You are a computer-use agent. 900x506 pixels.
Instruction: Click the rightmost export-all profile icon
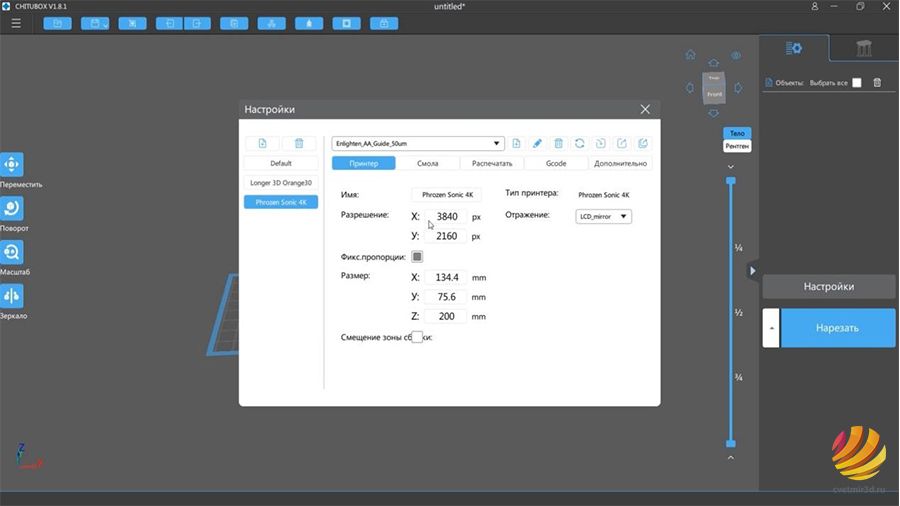pyautogui.click(x=643, y=143)
